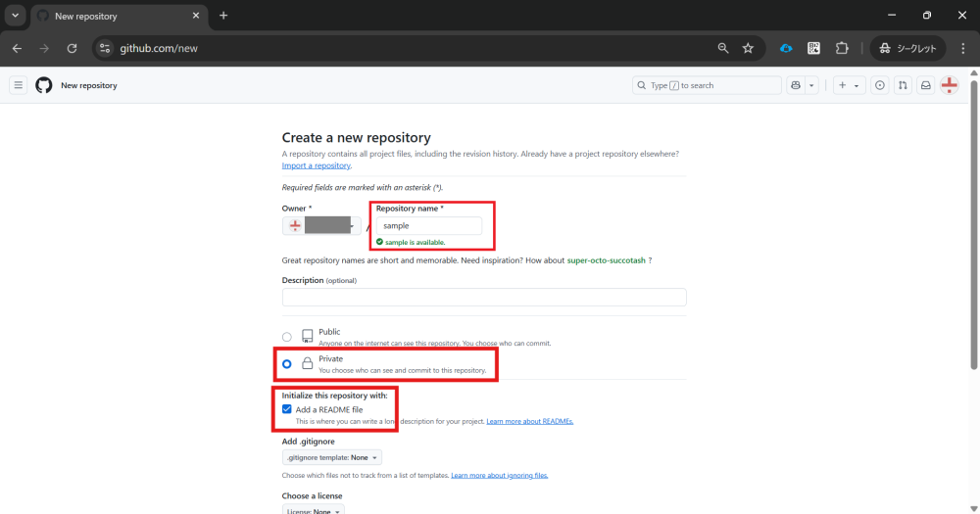The height and width of the screenshot is (514, 980).
Task: Select the New repository browser tab
Action: pos(119,17)
